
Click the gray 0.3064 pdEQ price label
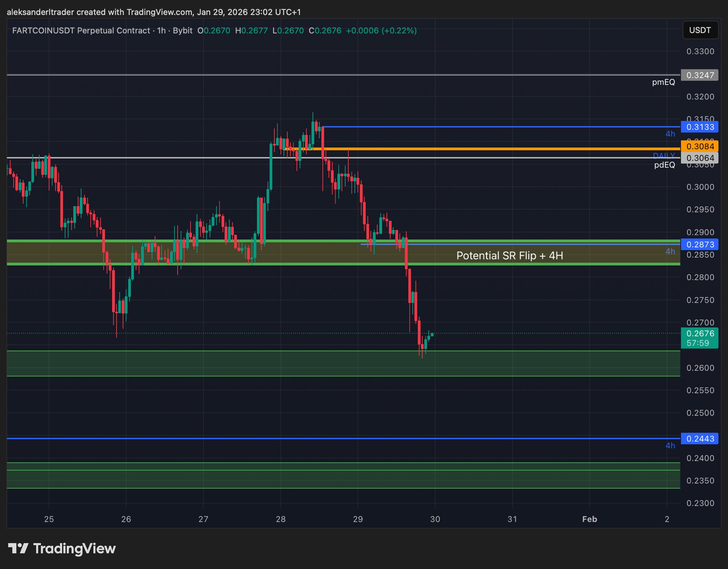click(x=700, y=158)
